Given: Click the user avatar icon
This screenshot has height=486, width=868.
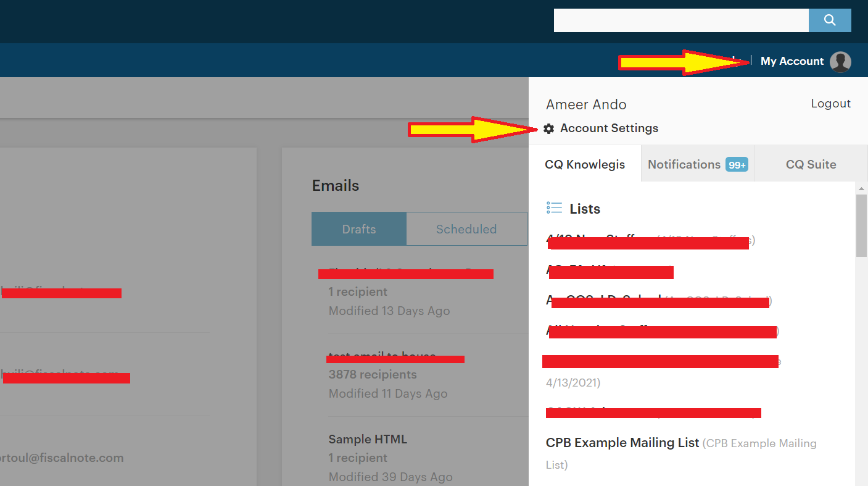Looking at the screenshot, I should 840,62.
